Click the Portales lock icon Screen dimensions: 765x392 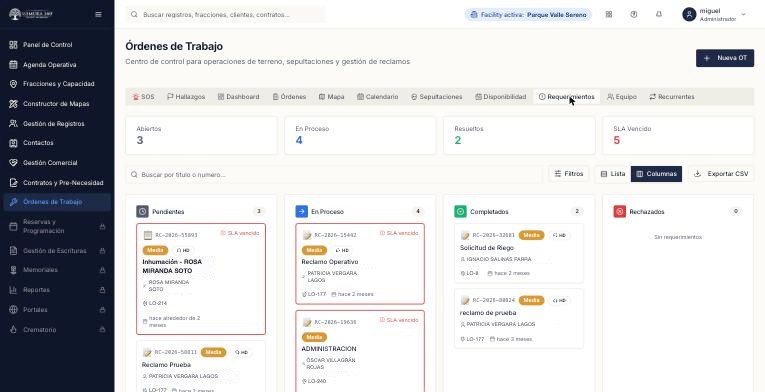pyautogui.click(x=102, y=310)
